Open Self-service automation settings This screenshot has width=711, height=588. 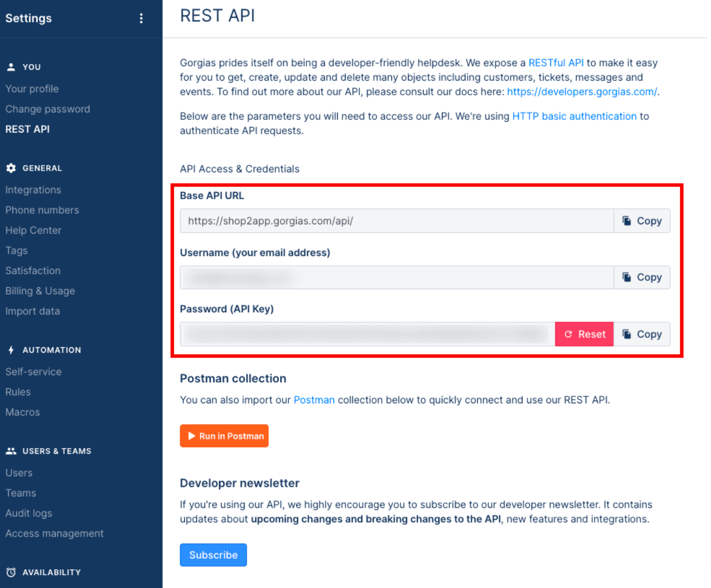[33, 372]
